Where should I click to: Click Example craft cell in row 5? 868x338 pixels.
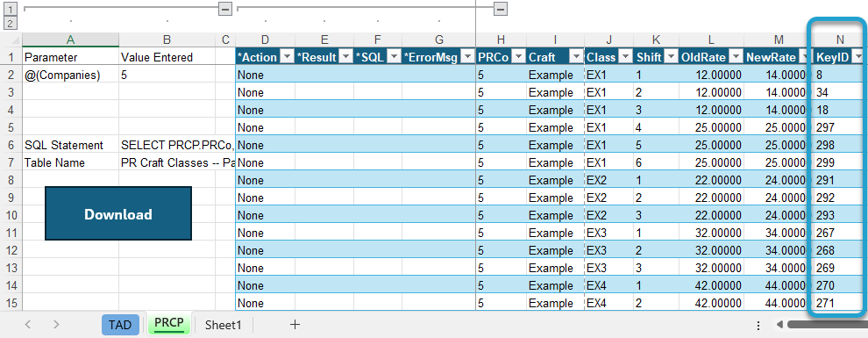point(555,127)
